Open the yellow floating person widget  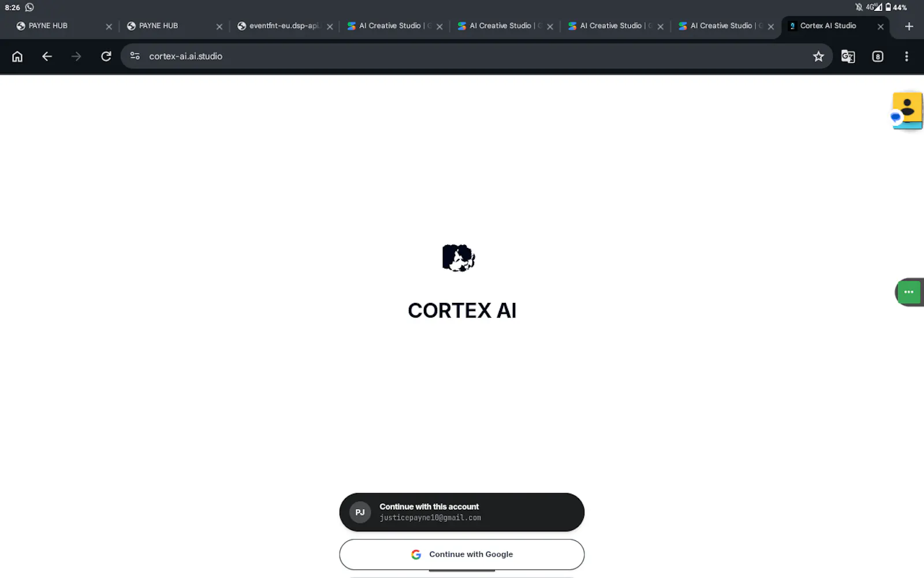coord(907,110)
